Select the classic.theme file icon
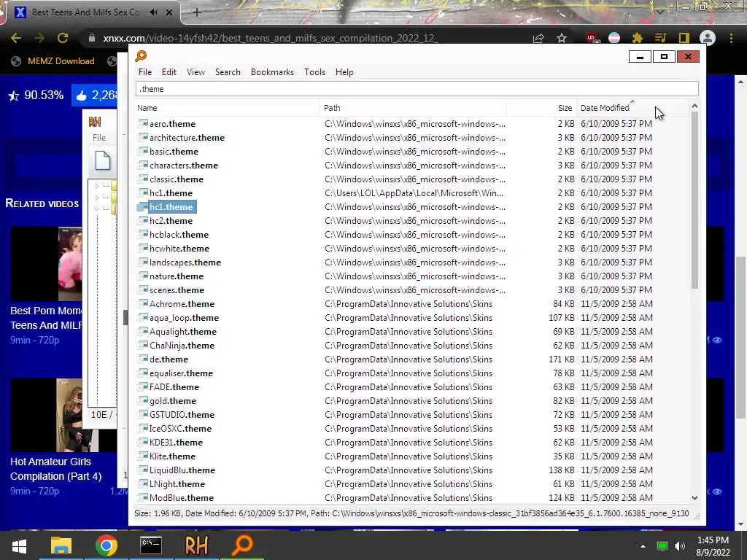Screen dimensions: 747x560 142,179
